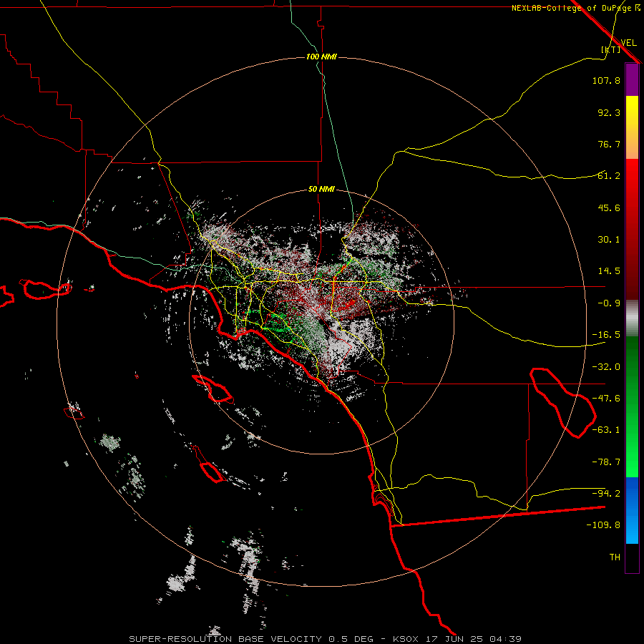Click the bottom caption SUPER-RESOLUTION BASE VELOCITY
This screenshot has width=644, height=644.
click(225, 639)
